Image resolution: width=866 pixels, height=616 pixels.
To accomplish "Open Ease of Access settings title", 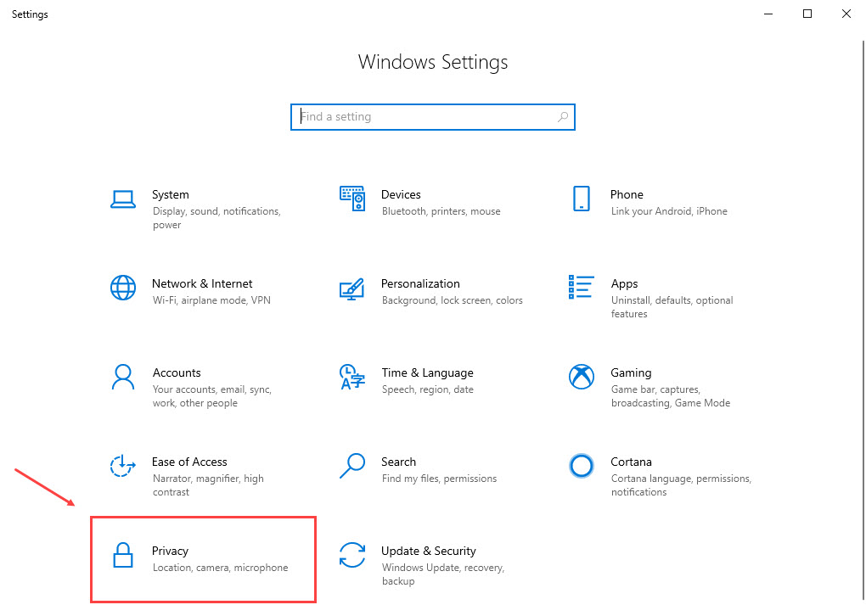I will click(189, 462).
